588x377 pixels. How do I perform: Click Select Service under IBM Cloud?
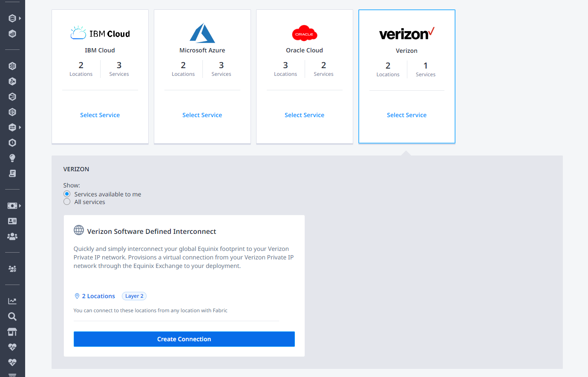coord(100,115)
